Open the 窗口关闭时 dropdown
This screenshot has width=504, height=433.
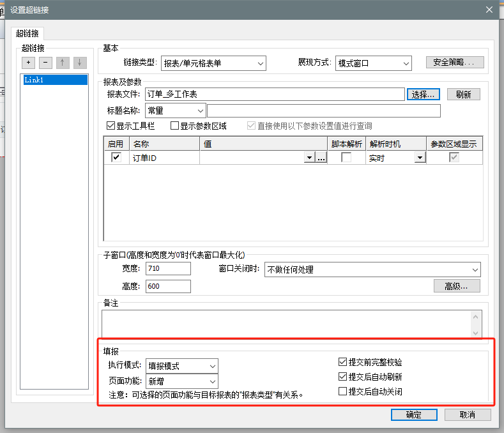tap(372, 270)
